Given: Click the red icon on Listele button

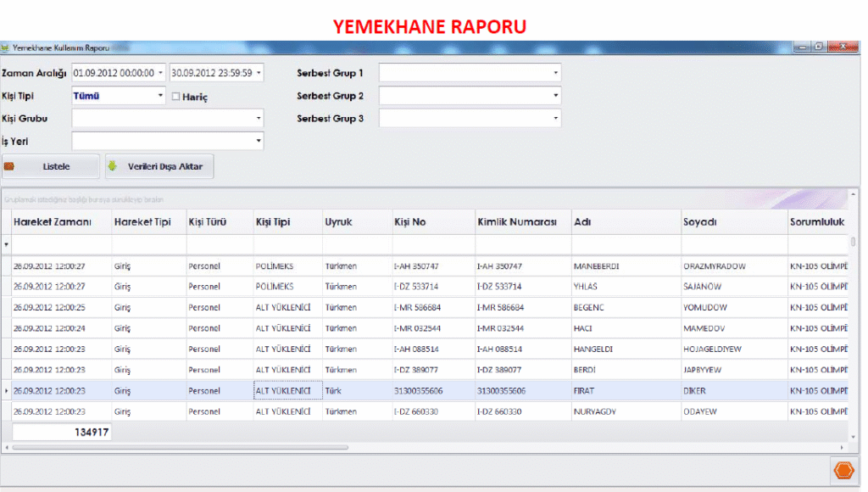Looking at the screenshot, I should pyautogui.click(x=10, y=166).
